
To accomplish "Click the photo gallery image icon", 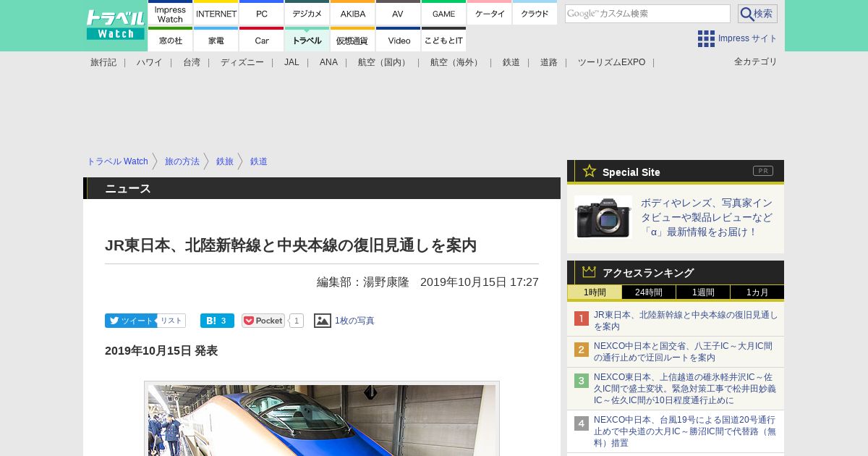I will point(323,321).
